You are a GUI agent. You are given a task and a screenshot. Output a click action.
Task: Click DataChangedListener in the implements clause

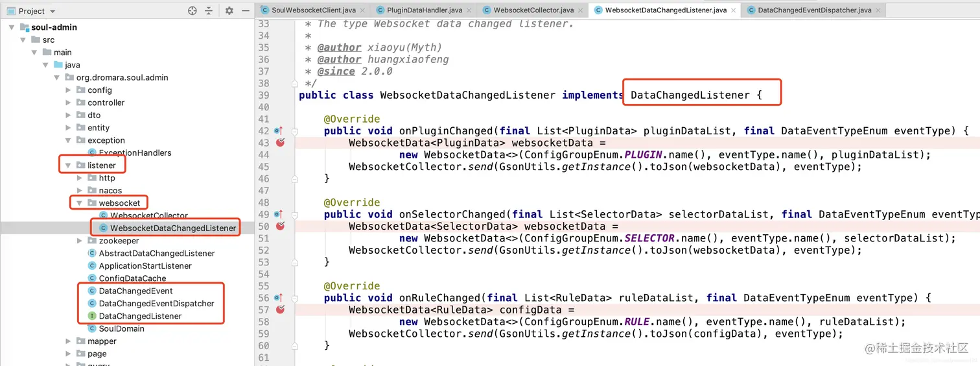point(690,95)
